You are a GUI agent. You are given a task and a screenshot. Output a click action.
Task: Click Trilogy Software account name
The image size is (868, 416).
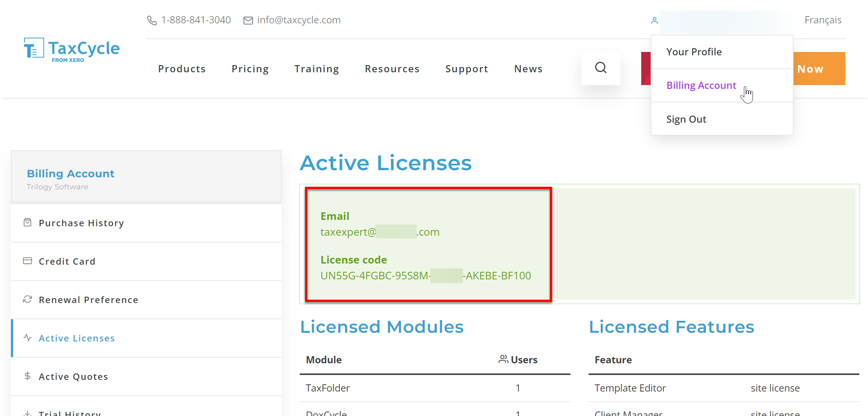tap(57, 187)
